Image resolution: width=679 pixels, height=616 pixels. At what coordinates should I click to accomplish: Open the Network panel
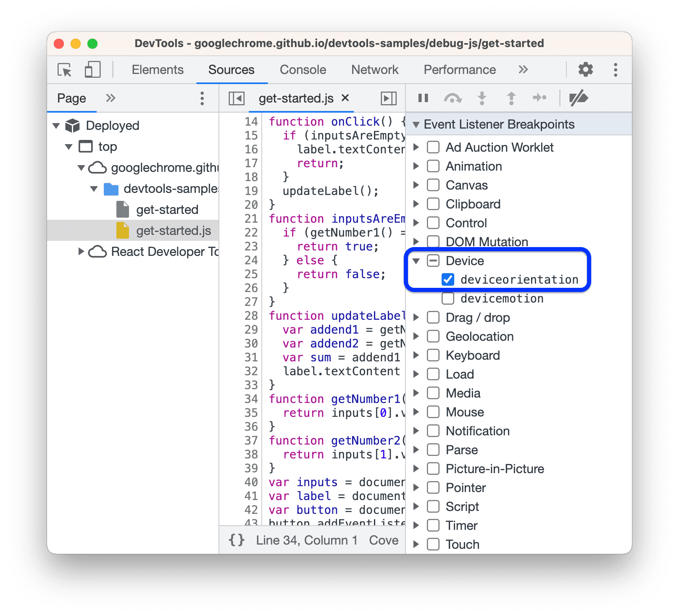click(374, 70)
